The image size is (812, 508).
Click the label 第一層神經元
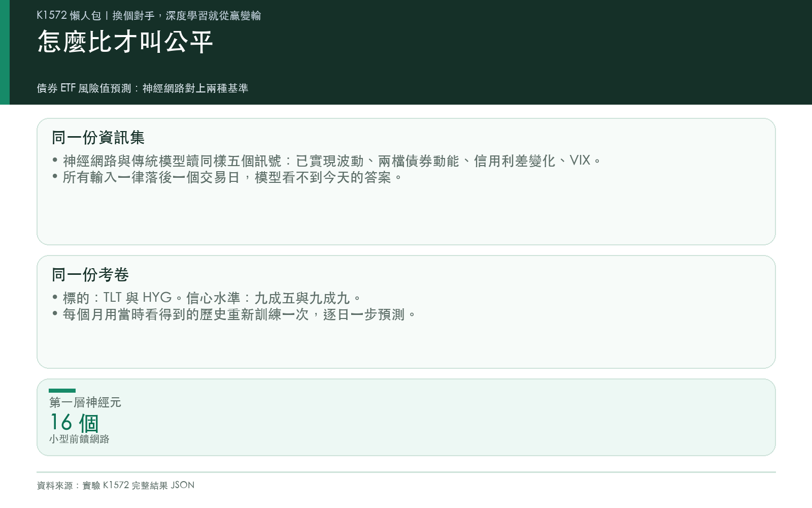point(85,402)
